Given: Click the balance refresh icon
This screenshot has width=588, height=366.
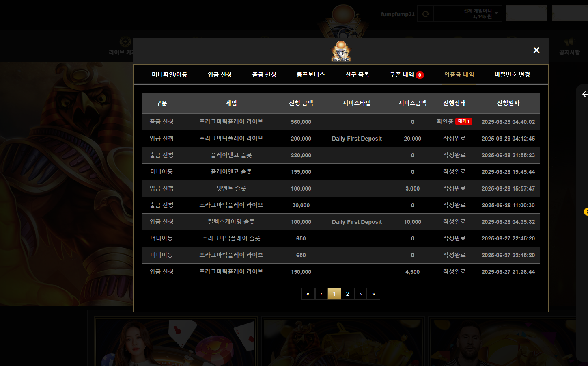Looking at the screenshot, I should [426, 14].
